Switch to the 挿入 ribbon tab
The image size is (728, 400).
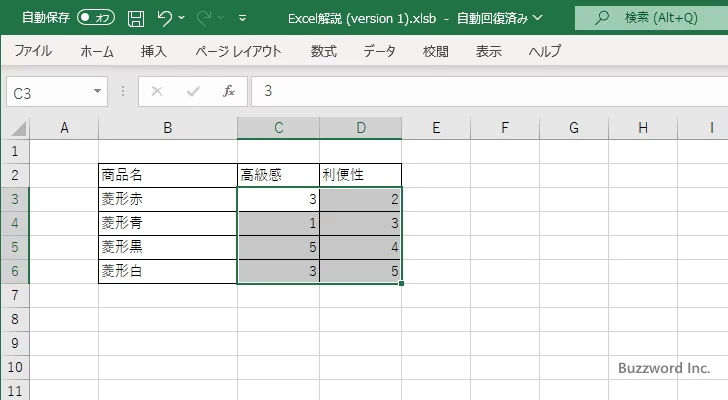(x=154, y=51)
